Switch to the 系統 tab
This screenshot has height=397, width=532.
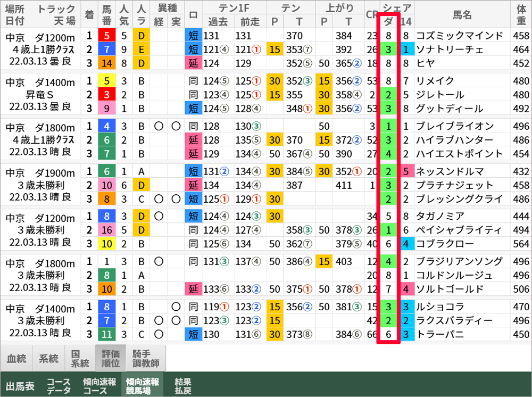[x=48, y=358]
